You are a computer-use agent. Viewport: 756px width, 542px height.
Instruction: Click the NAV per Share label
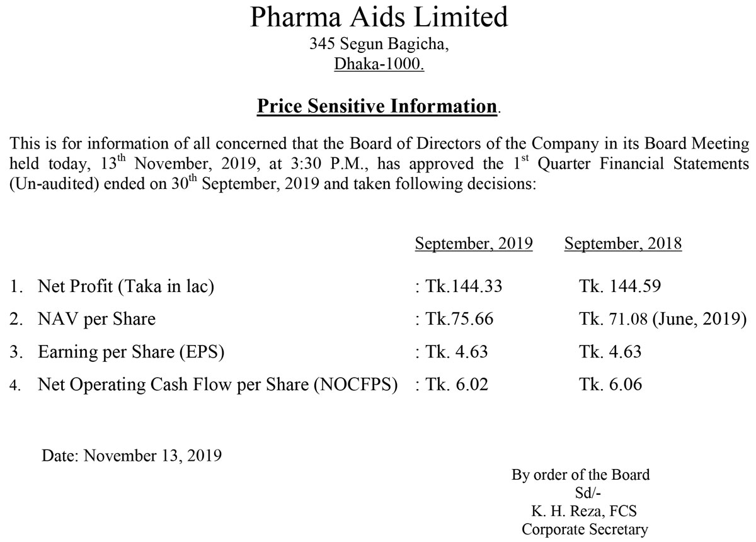(x=96, y=319)
